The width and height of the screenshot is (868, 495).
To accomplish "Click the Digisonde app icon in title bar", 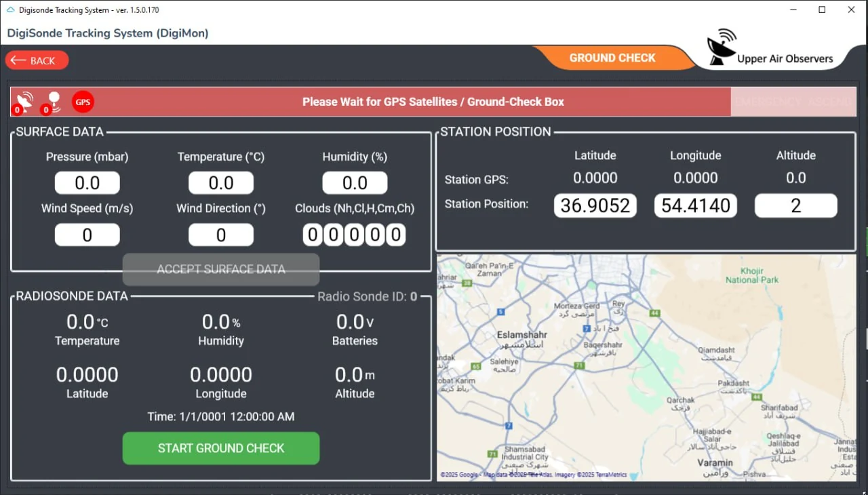I will pyautogui.click(x=10, y=10).
